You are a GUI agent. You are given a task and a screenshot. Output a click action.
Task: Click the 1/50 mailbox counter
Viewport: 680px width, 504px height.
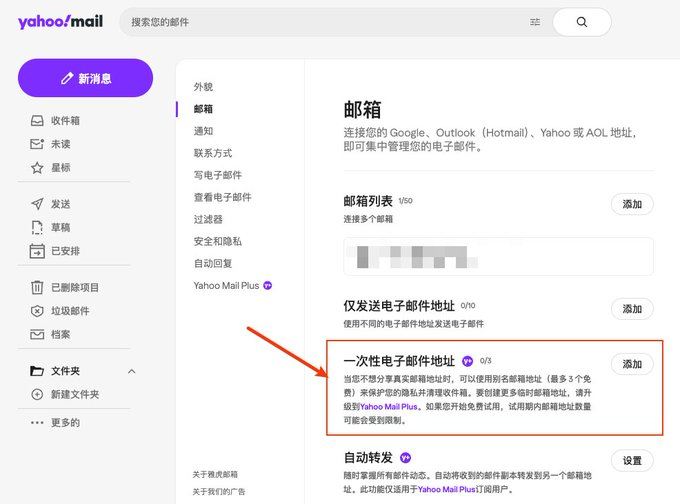coord(405,201)
